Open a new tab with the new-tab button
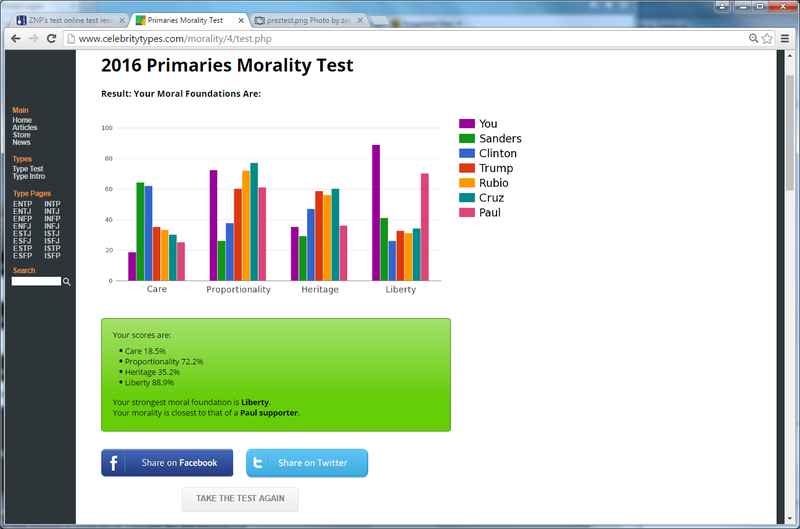Screen dimensions: 800x529 click(x=379, y=20)
